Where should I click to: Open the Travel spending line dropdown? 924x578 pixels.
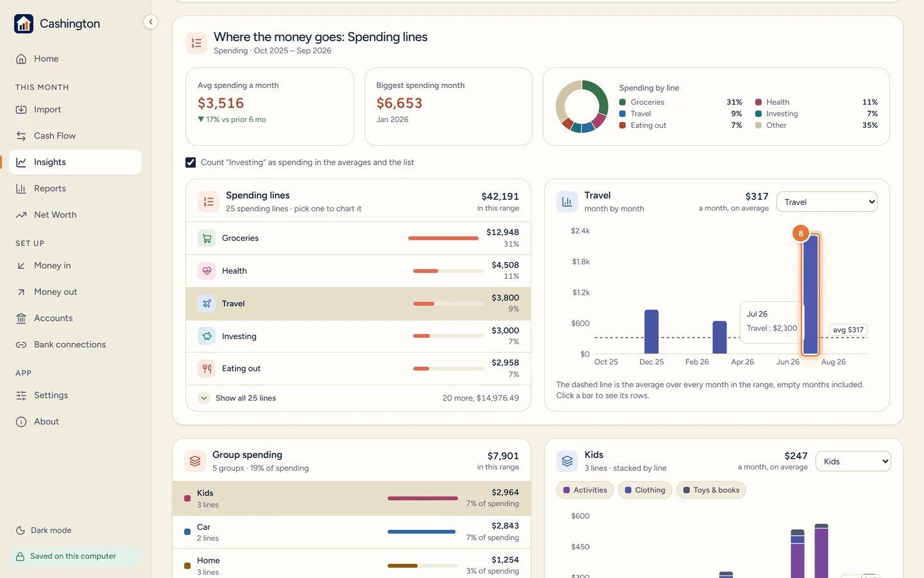coord(827,202)
